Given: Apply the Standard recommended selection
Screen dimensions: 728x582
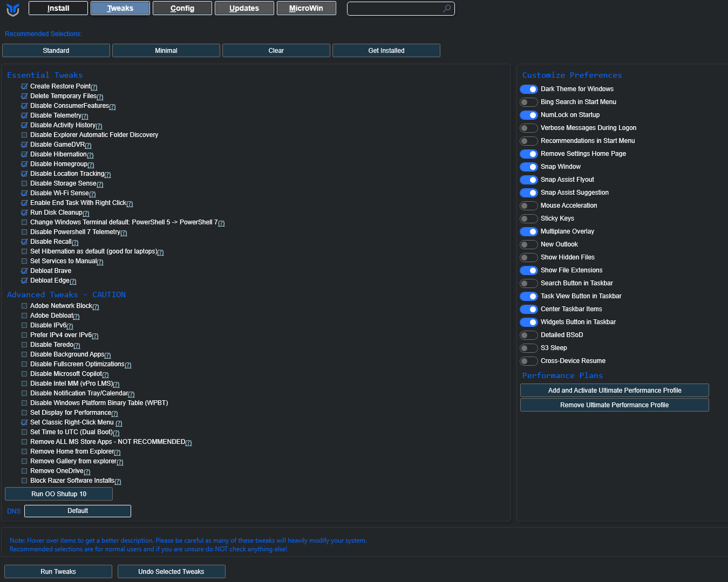Looking at the screenshot, I should [56, 51].
